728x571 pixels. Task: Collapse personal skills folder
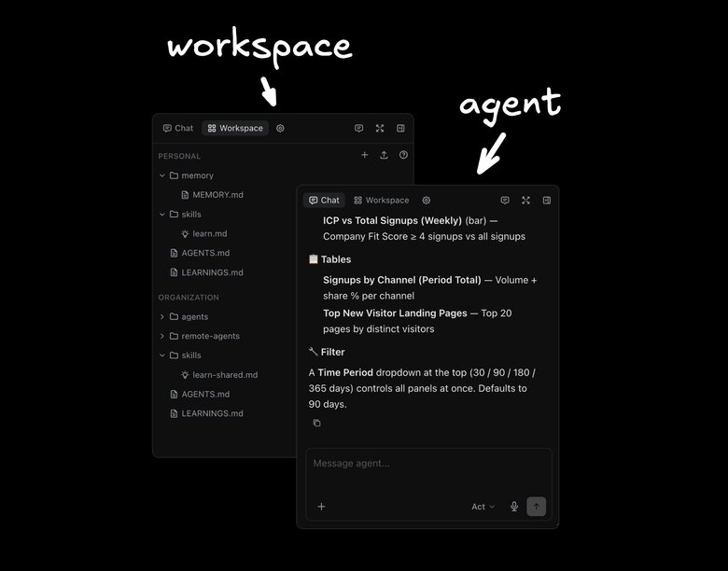[162, 215]
